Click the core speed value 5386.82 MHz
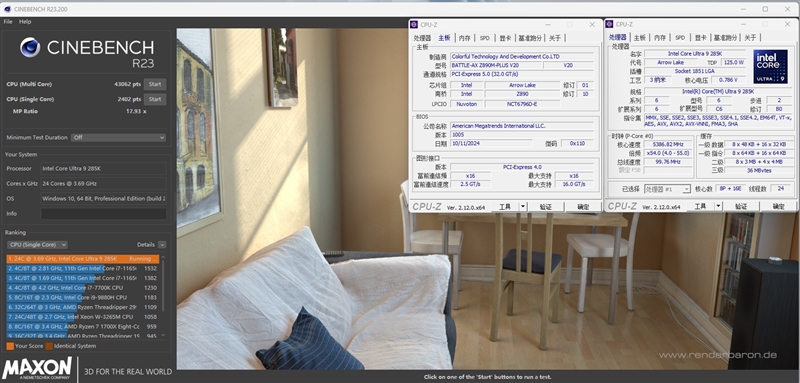The height and width of the screenshot is (383, 800). pos(668,145)
